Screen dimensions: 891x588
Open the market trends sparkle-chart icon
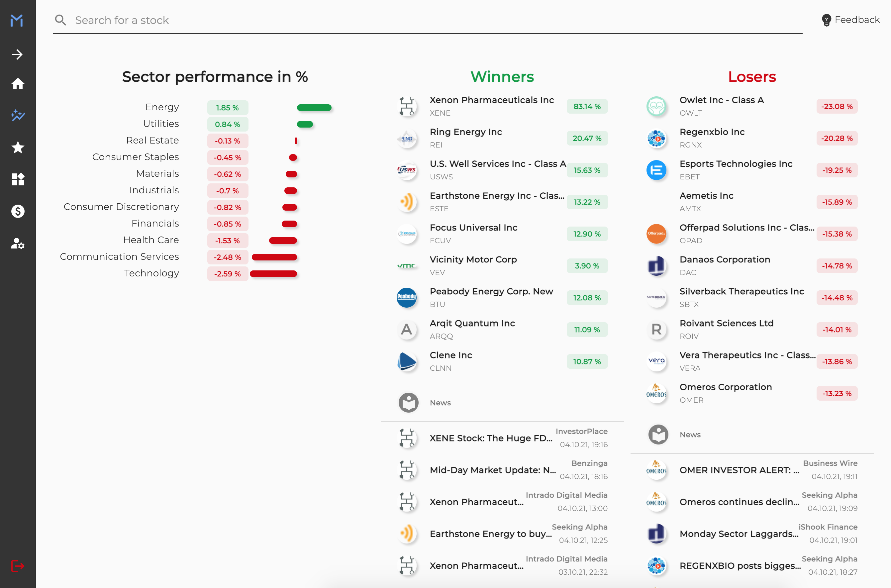click(x=18, y=115)
